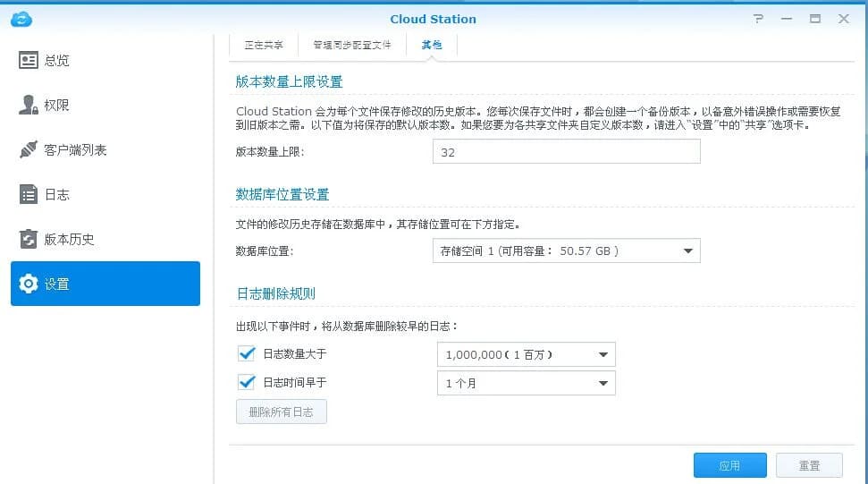Click the 日志删除规则 section heading
Viewport: 868px width, 484px height.
[x=275, y=293]
